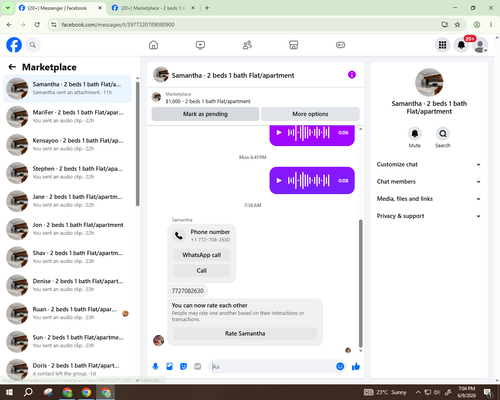The image size is (500, 400).
Task: Open a new browser tab
Action: (207, 8)
